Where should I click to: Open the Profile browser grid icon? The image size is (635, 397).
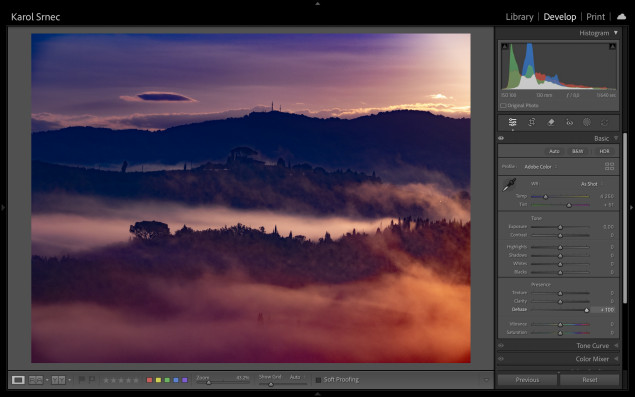tap(609, 166)
